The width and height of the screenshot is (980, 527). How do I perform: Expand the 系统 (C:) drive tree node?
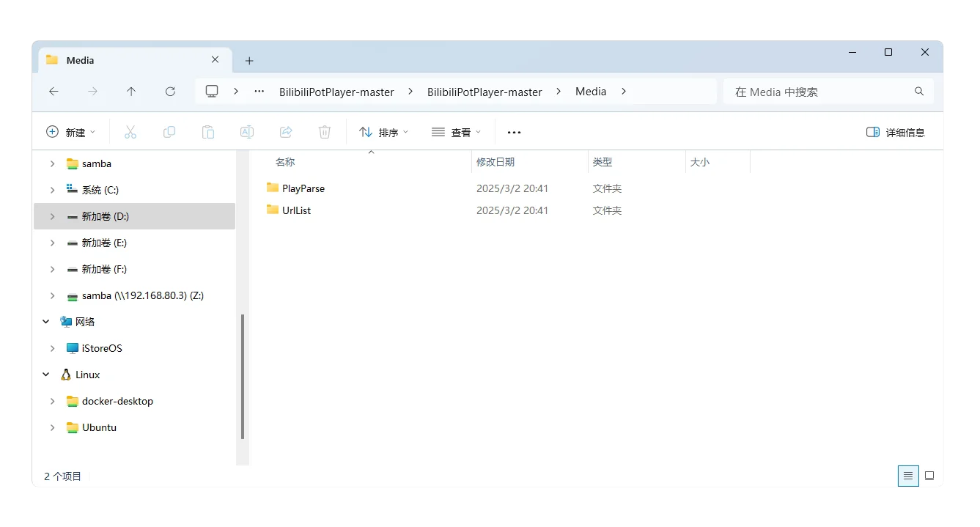pyautogui.click(x=52, y=190)
